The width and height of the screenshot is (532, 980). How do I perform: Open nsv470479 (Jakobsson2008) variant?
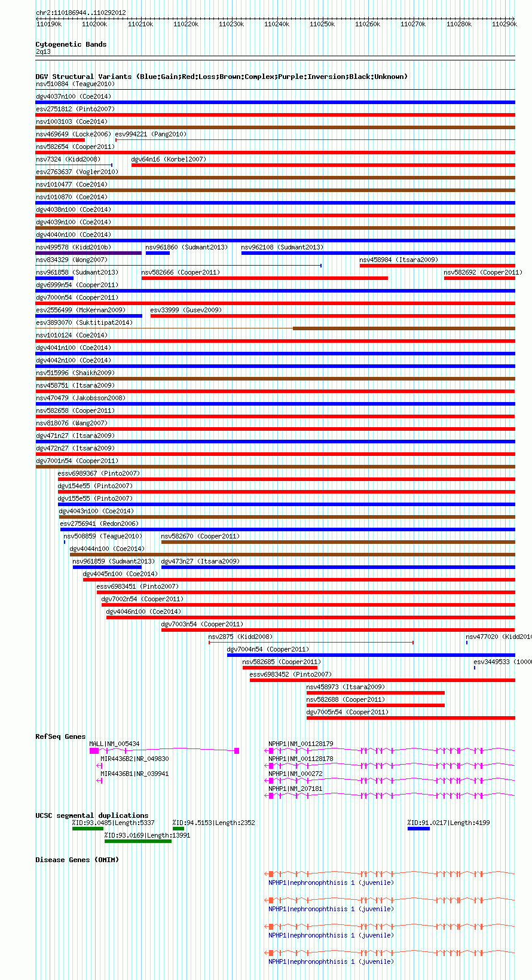pyautogui.click(x=80, y=398)
